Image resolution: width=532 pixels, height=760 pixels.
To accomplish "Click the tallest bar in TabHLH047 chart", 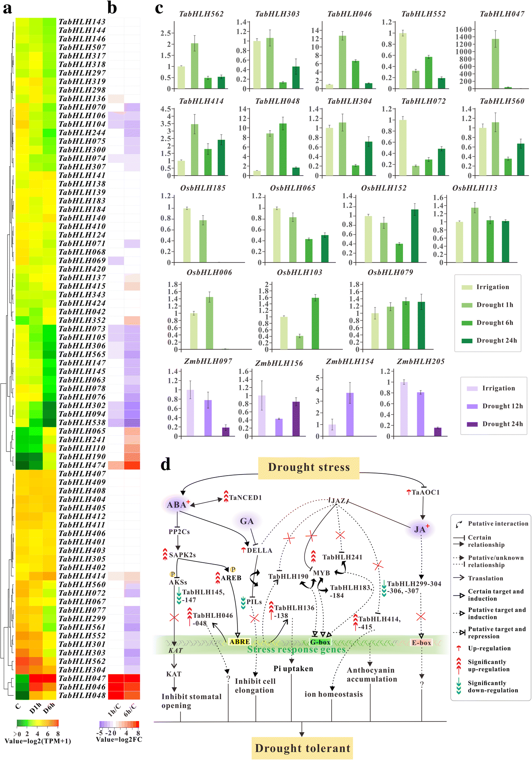I will (x=495, y=64).
